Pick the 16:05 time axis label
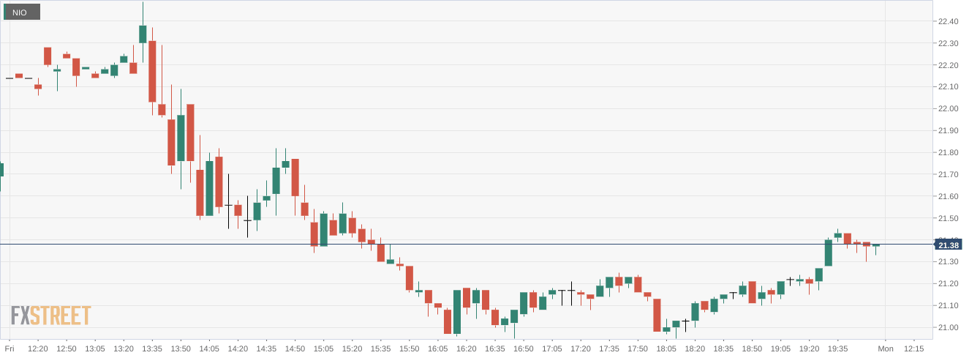The width and height of the screenshot is (980, 358). 438,348
